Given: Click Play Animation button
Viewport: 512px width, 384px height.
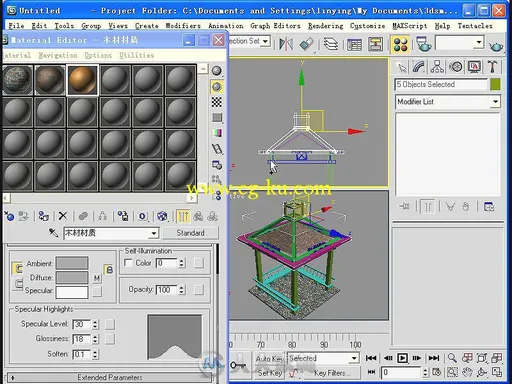Looking at the screenshot, I should pyautogui.click(x=402, y=358).
